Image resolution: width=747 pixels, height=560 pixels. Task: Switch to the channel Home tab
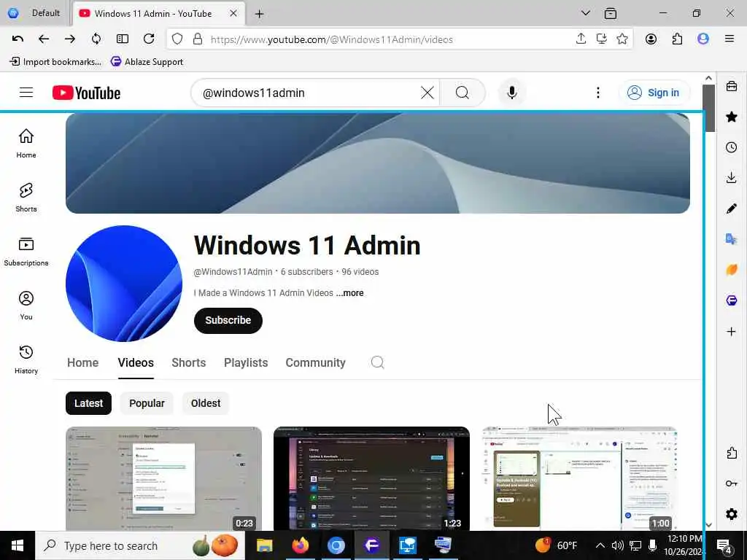83,363
